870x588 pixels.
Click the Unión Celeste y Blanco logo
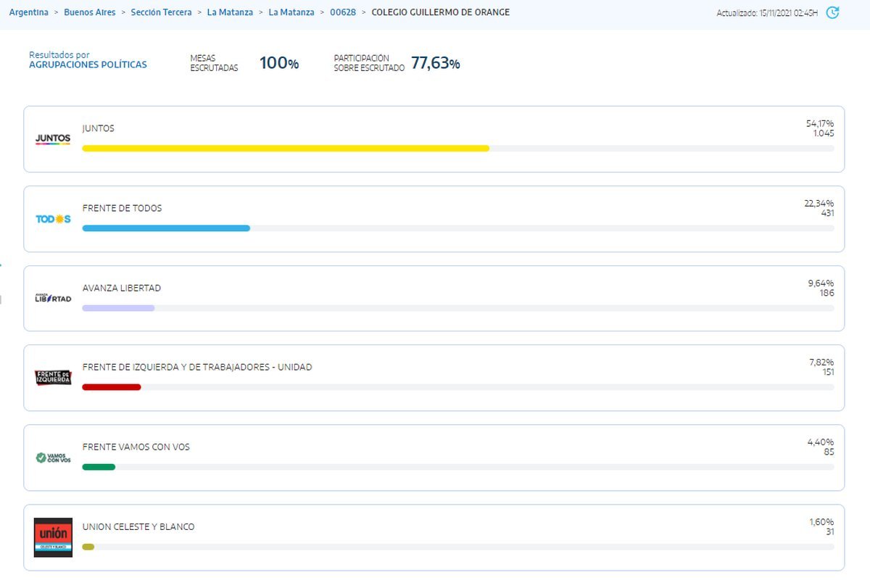pos(53,537)
